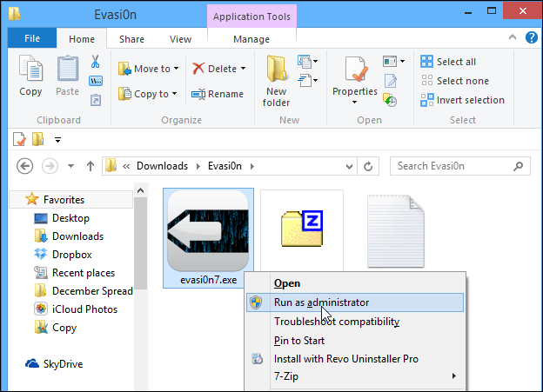Click the Application Tools contextual tab header

coord(251,17)
